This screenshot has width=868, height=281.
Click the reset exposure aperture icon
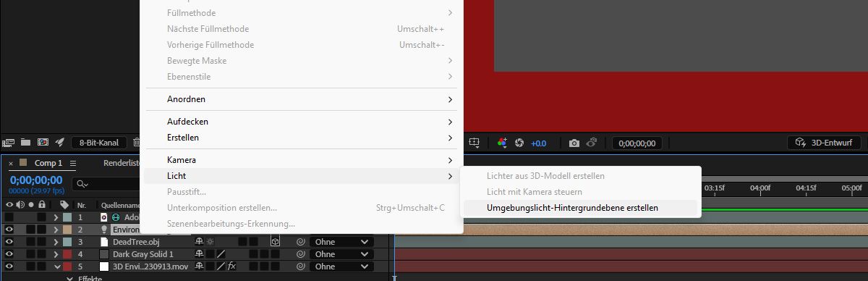click(x=519, y=143)
